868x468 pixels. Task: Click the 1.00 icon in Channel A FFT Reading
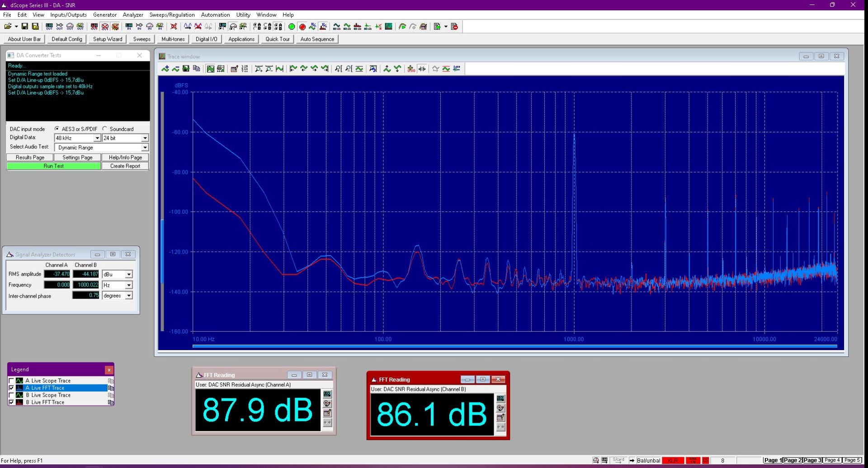[x=327, y=394]
